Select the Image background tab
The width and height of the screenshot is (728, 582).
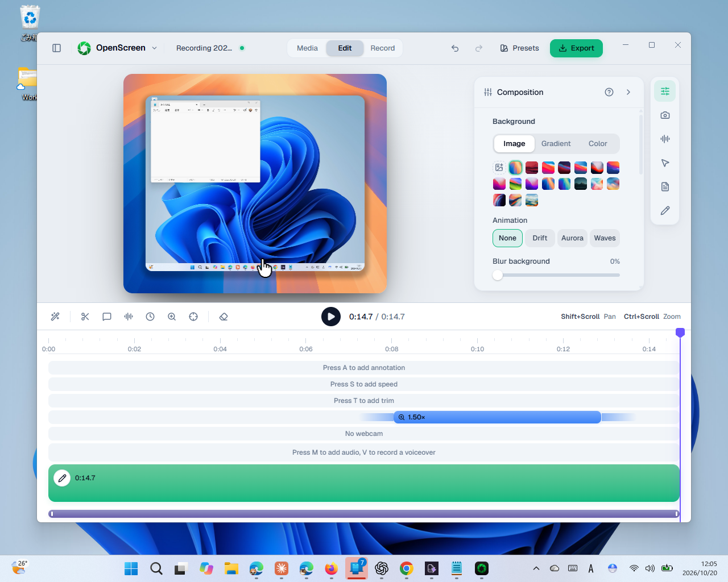pyautogui.click(x=514, y=144)
